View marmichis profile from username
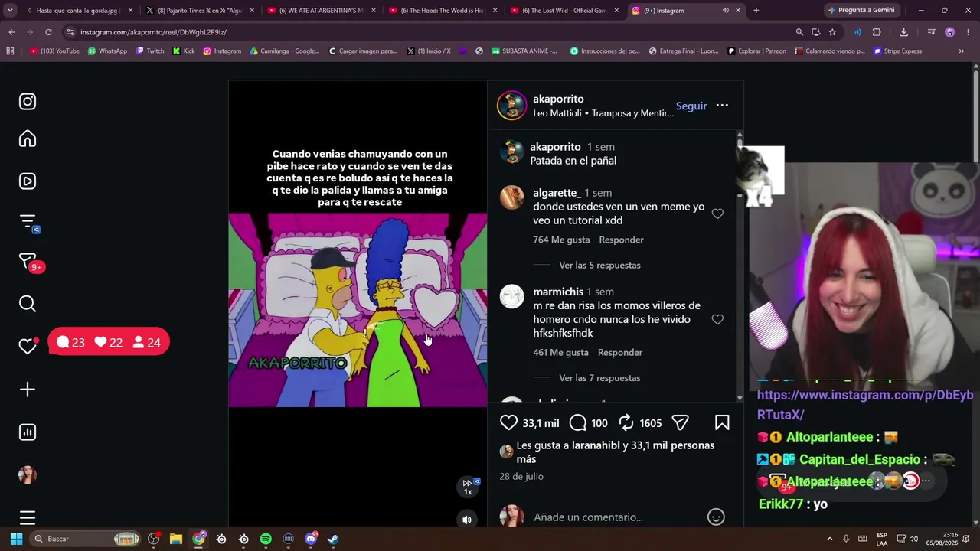The height and width of the screenshot is (551, 980). point(558,292)
